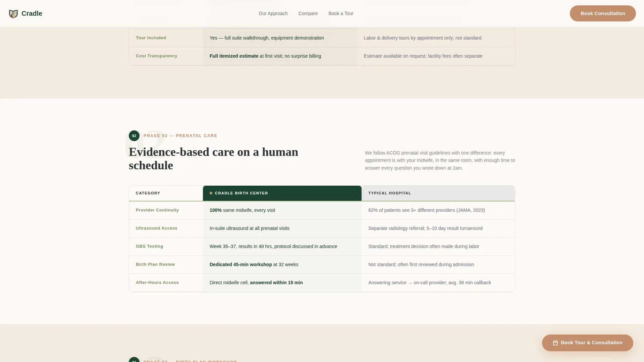Click the 02 phase number badge
The image size is (644, 362).
coord(134,136)
